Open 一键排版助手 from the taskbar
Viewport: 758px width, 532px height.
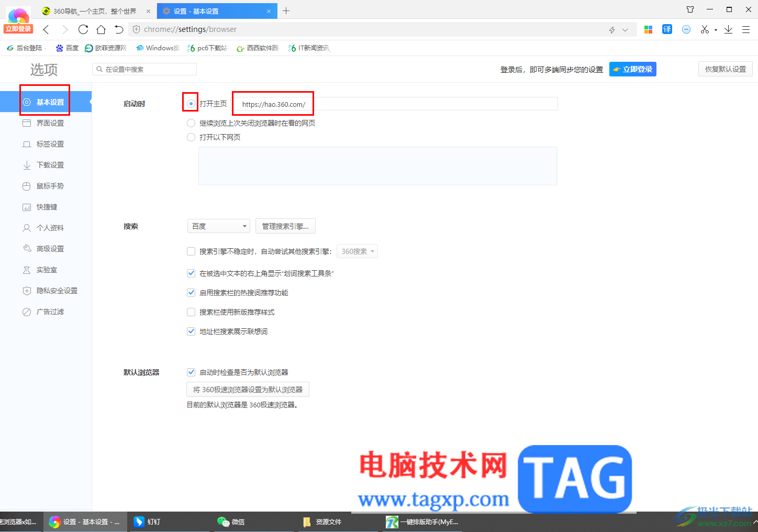[x=422, y=522]
